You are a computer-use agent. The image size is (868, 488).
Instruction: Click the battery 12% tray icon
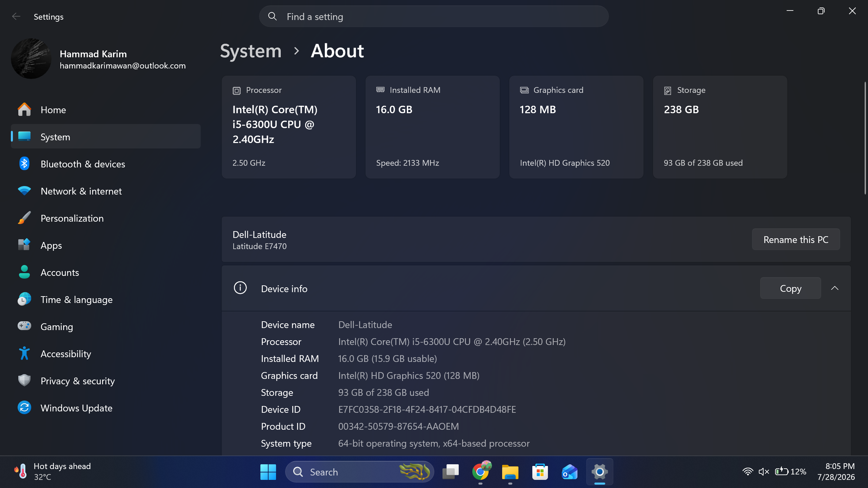pyautogui.click(x=790, y=472)
